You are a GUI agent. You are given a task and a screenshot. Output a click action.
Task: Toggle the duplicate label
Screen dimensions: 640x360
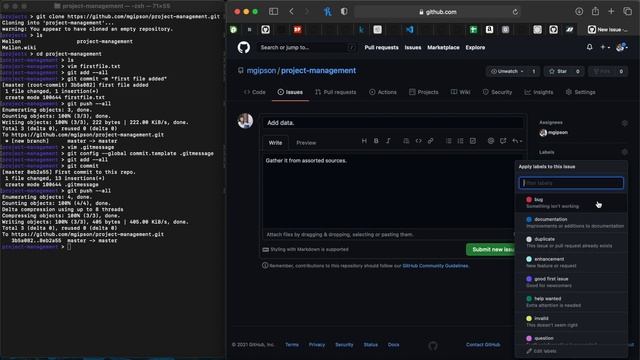[571, 242]
